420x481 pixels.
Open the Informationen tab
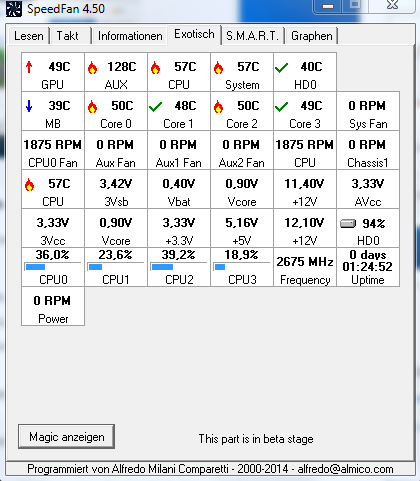(130, 36)
